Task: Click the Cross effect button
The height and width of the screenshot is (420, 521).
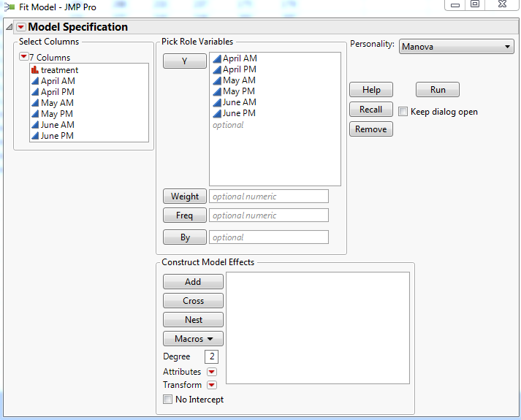Action: point(193,300)
